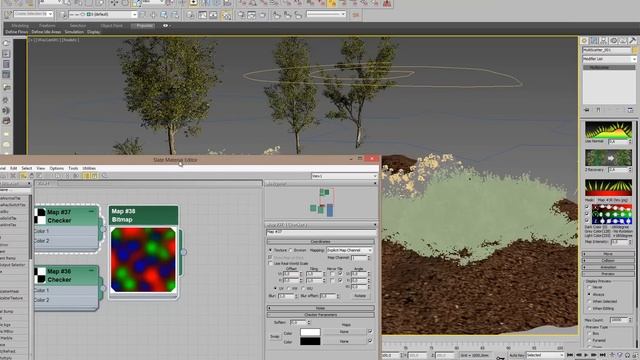Screen dimensions: 640x360
Task: Toggle the Color 1 map enable checkbox
Action: point(370,331)
